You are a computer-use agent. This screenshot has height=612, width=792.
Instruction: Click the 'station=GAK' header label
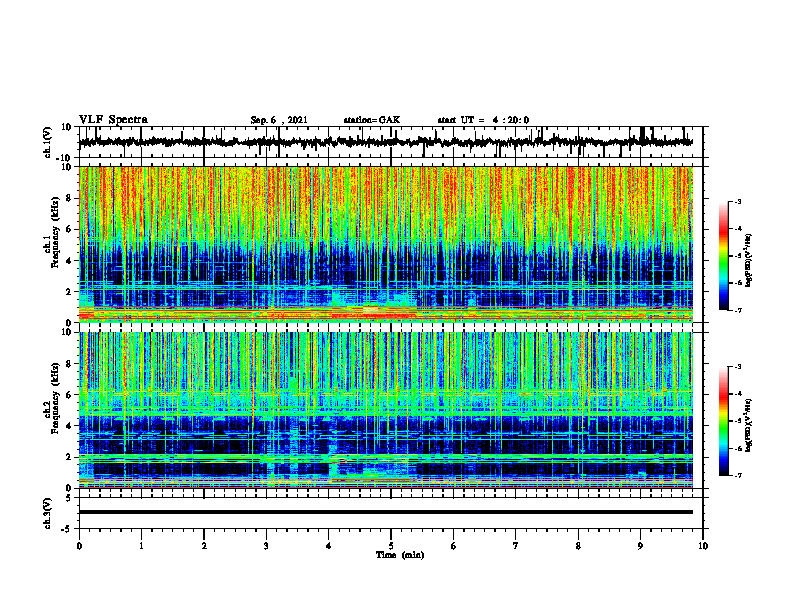[x=372, y=120]
